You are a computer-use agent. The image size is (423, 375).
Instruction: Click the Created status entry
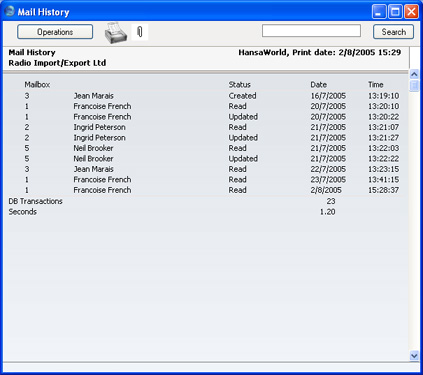[x=242, y=96]
